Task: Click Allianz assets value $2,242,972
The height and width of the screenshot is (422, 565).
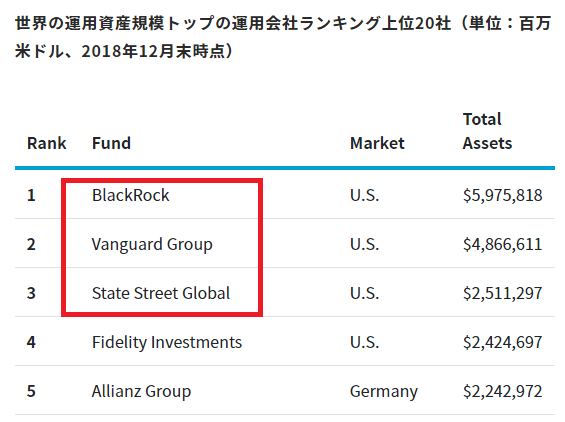Action: (x=503, y=391)
